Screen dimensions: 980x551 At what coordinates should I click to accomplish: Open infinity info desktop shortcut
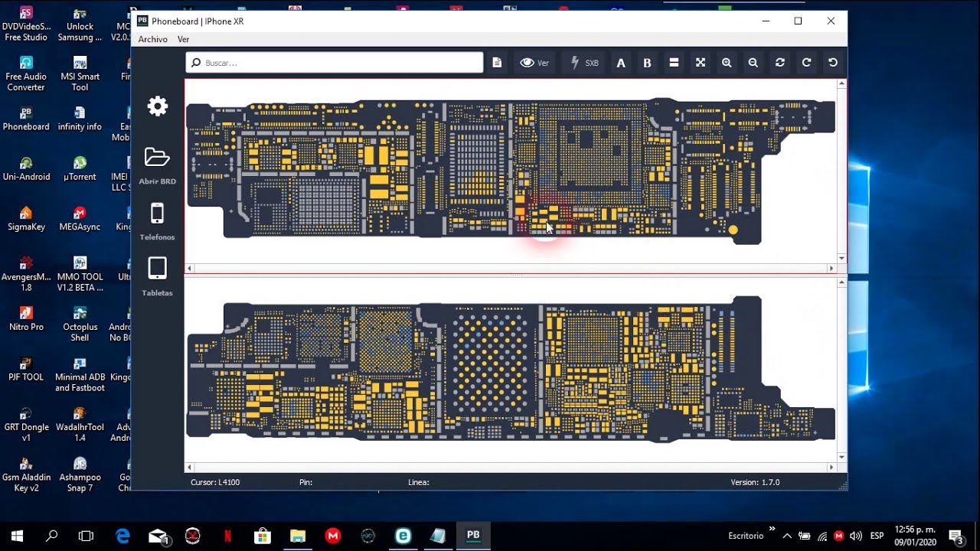(x=80, y=119)
